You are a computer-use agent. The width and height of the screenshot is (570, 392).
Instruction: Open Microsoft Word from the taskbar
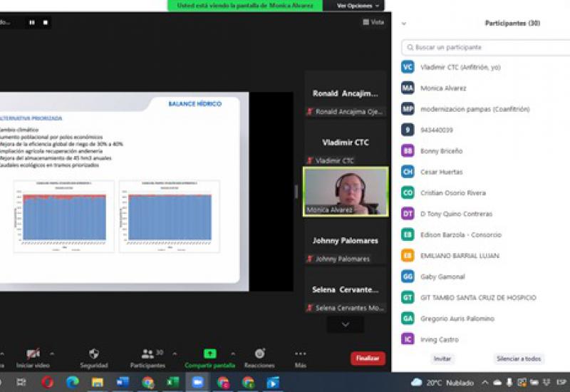click(x=123, y=383)
